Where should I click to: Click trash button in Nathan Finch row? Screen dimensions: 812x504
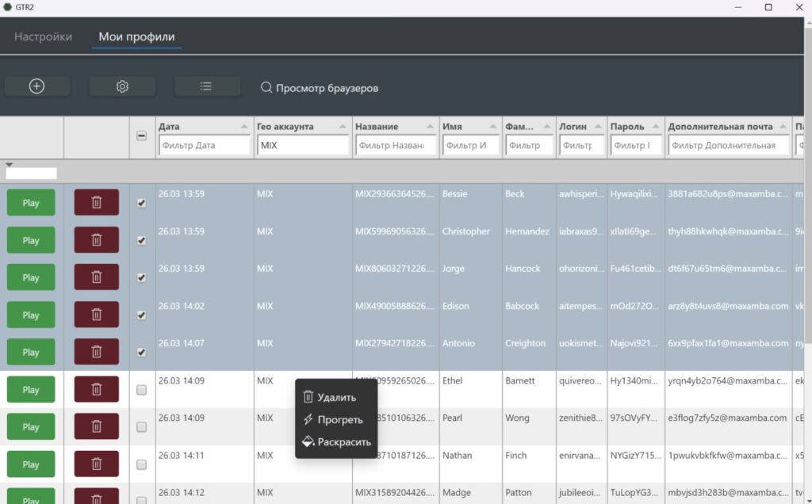(96, 464)
